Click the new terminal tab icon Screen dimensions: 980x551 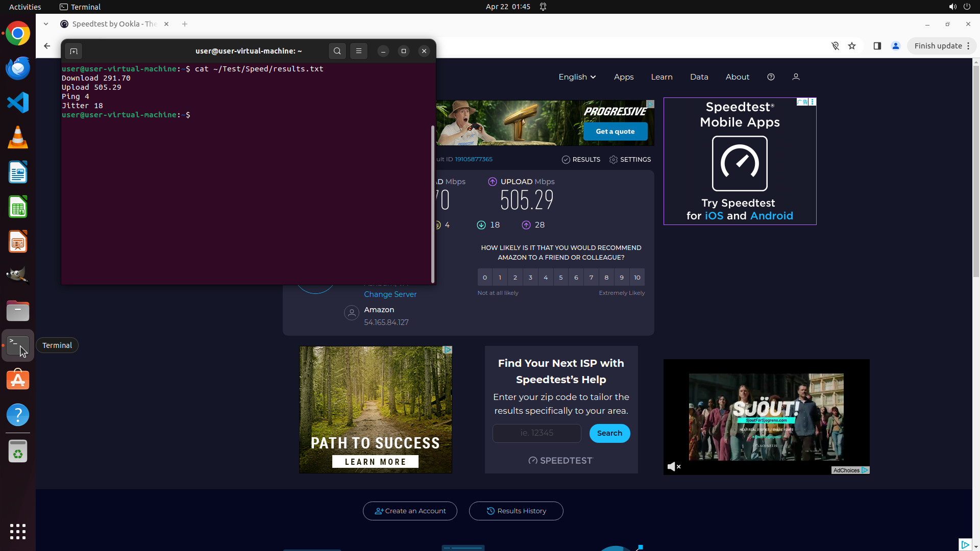(73, 51)
